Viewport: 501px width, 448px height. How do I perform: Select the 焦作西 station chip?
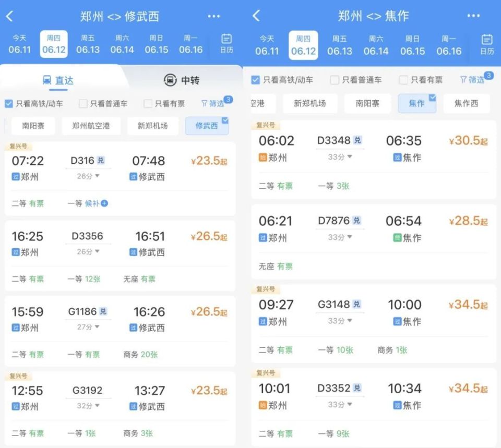click(467, 103)
